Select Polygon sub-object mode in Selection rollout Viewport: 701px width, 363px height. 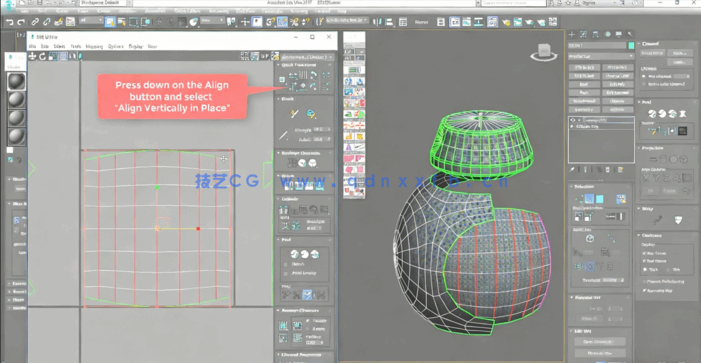pyautogui.click(x=600, y=199)
